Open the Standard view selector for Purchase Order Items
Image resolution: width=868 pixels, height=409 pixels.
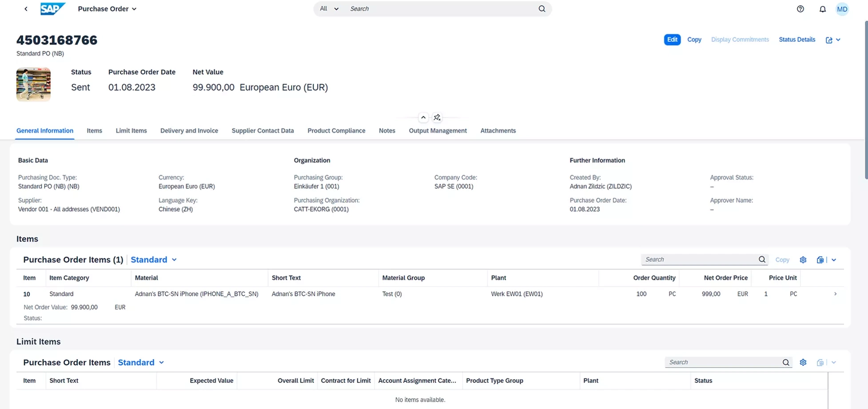[x=153, y=260]
